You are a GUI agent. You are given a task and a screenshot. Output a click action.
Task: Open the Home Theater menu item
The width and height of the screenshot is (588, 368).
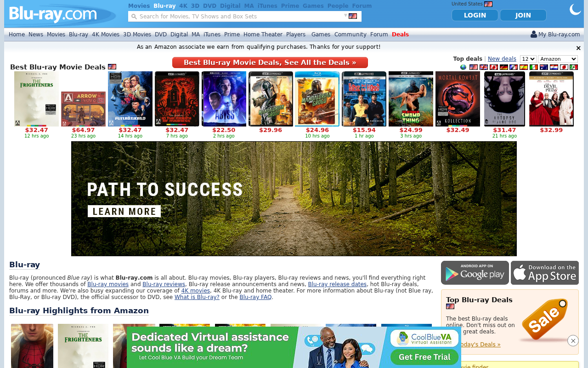pyautogui.click(x=263, y=34)
